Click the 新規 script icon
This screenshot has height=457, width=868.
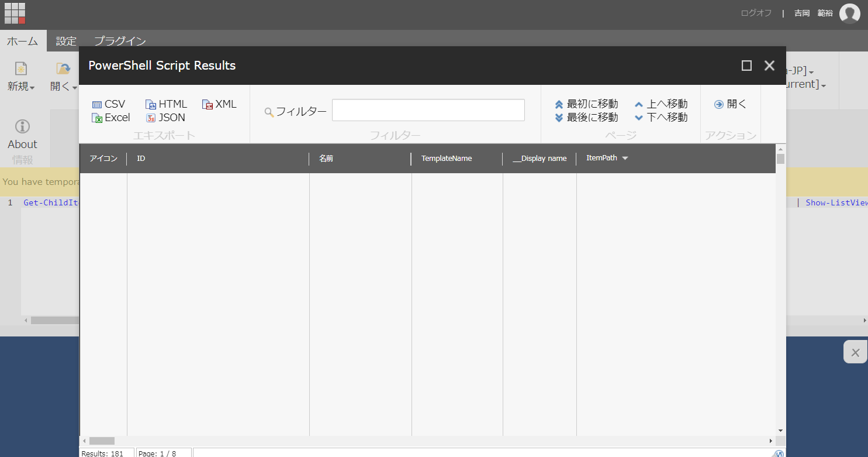(x=21, y=69)
